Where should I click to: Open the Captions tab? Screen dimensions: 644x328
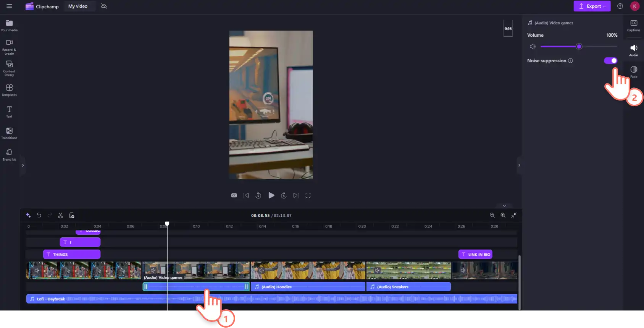pyautogui.click(x=634, y=26)
